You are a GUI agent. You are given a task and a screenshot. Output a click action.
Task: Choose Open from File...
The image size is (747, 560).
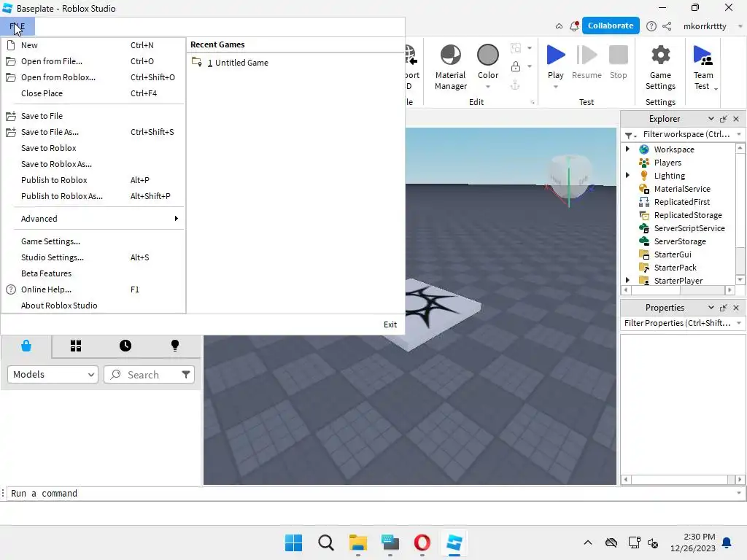coord(93,61)
